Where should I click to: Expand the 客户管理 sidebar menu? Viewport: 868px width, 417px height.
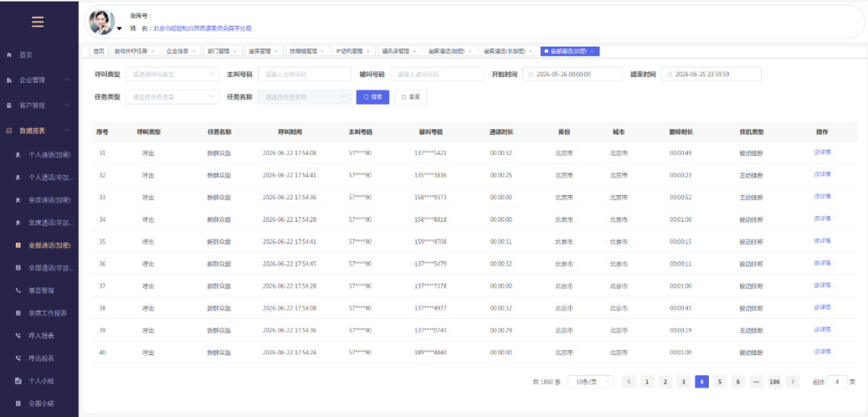click(x=67, y=105)
